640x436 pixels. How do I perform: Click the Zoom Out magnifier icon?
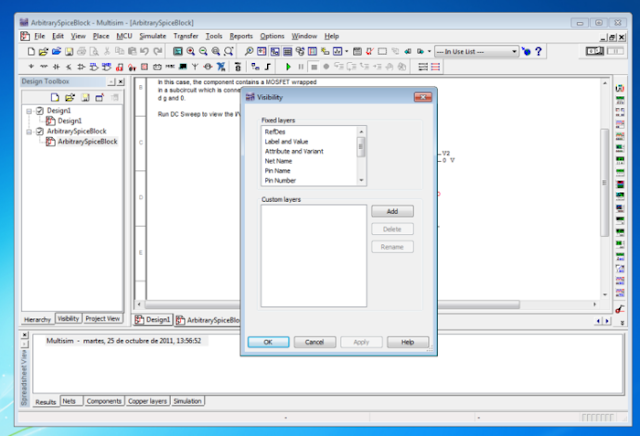pos(203,51)
